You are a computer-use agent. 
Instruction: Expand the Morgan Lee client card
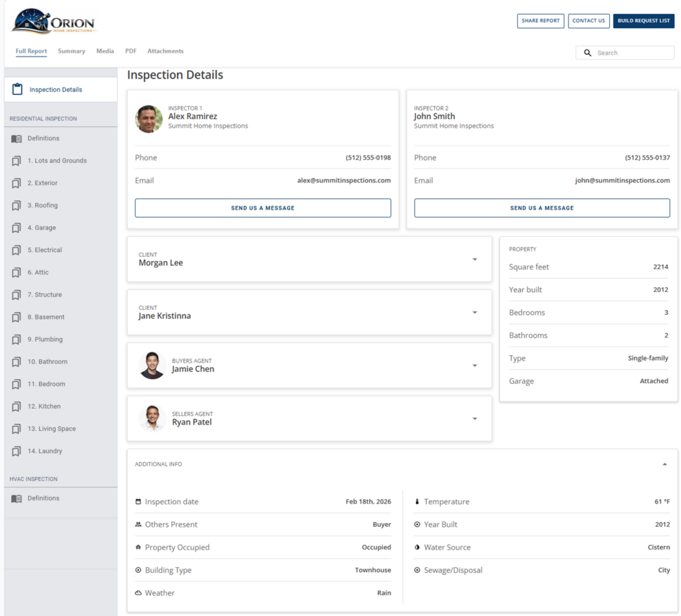click(x=475, y=259)
